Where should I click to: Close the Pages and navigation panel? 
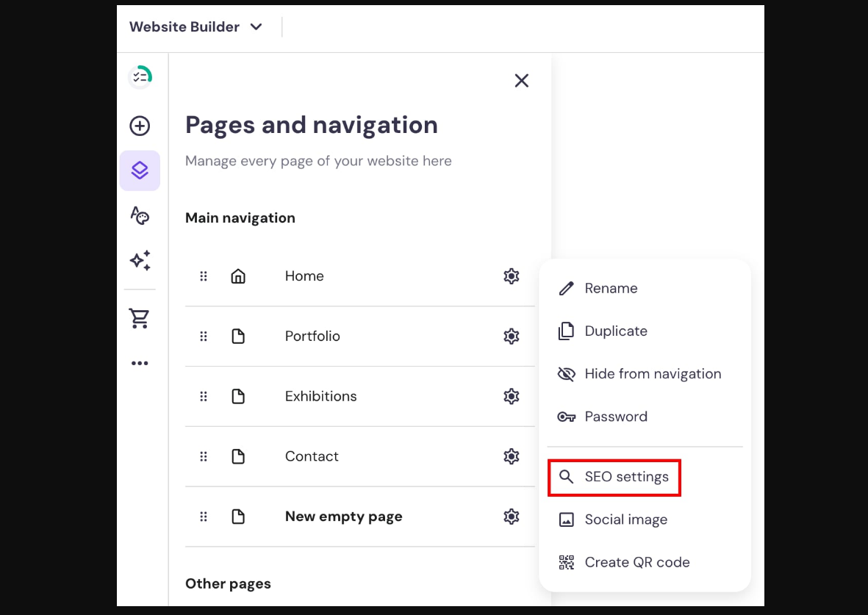point(522,81)
